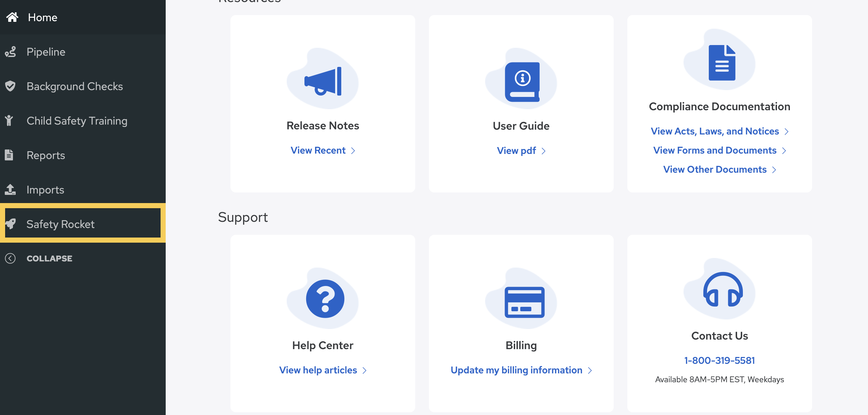
Task: Click 'Available 8AM-5PM EST, Weekdays' text
Action: pos(720,380)
